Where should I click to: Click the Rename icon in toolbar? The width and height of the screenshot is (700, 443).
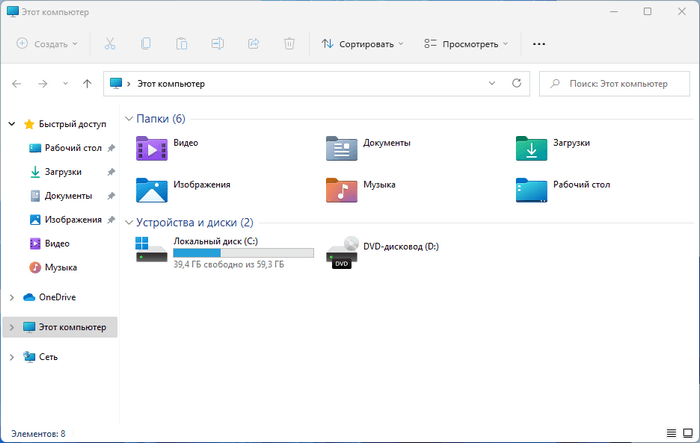coord(217,44)
